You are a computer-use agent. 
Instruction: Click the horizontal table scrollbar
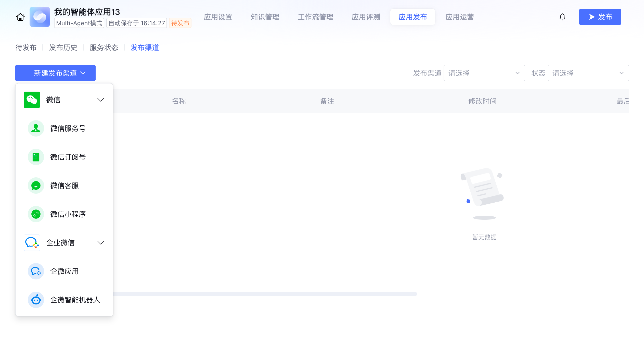point(265,294)
